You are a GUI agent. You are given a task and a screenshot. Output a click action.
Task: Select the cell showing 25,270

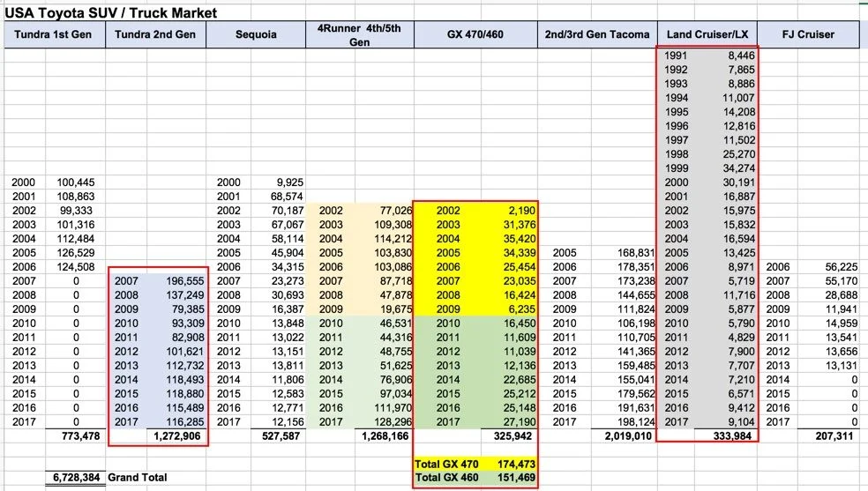point(738,153)
